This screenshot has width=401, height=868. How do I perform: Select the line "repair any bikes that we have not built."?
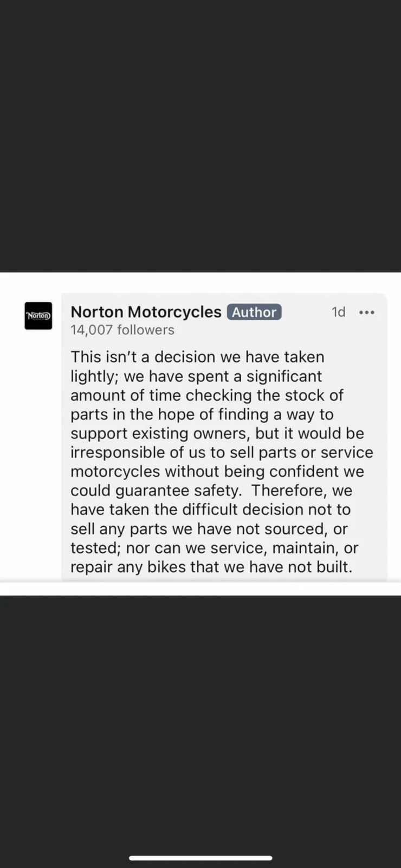click(211, 567)
